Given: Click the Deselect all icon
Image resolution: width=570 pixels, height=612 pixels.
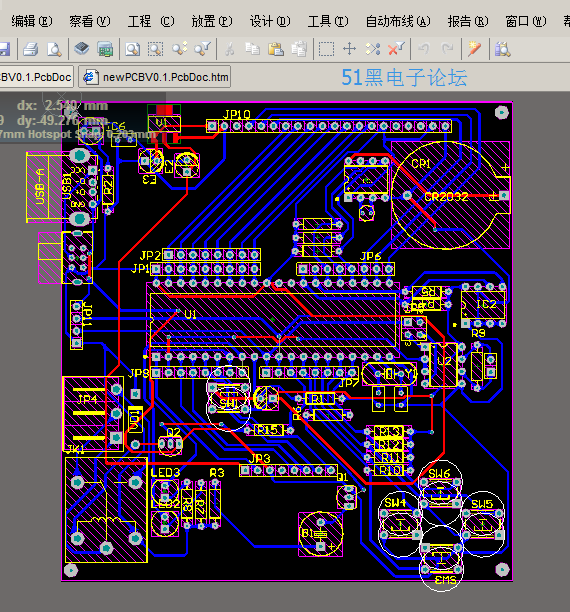Looking at the screenshot, I should click(x=373, y=49).
